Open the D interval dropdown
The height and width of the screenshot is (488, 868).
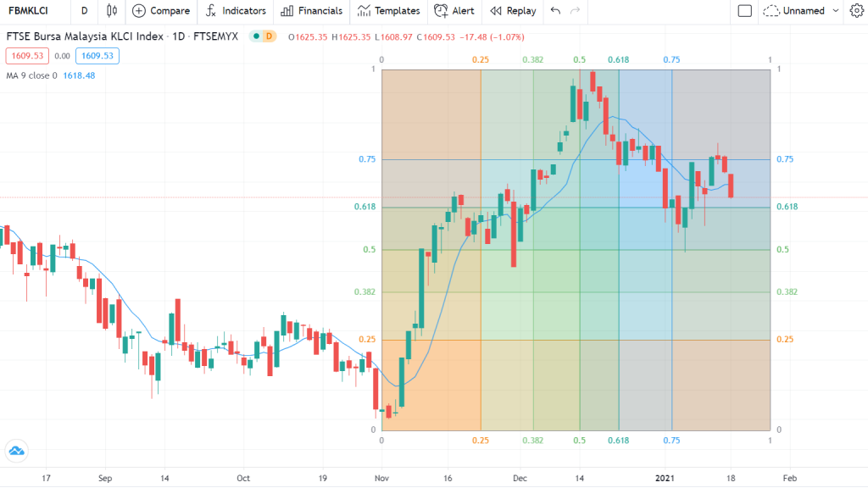point(83,11)
